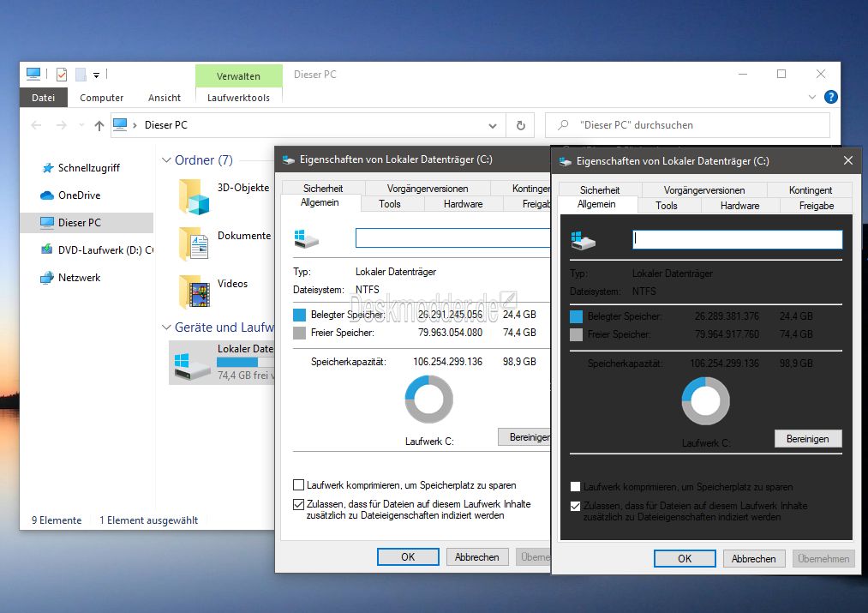
Task: Open Vorgängerversionen tab in light dialog
Action: tap(428, 189)
